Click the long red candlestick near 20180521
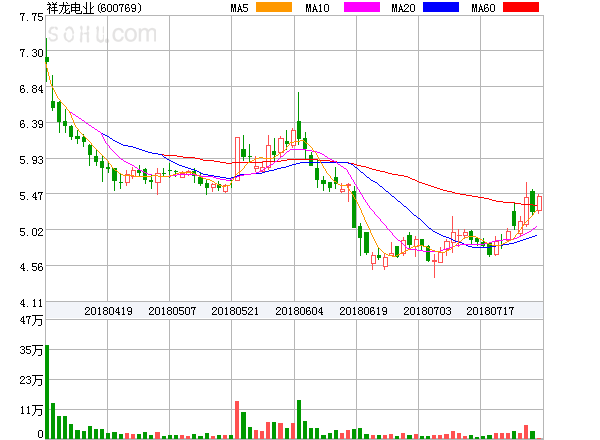The image size is (600, 440). pos(237,159)
